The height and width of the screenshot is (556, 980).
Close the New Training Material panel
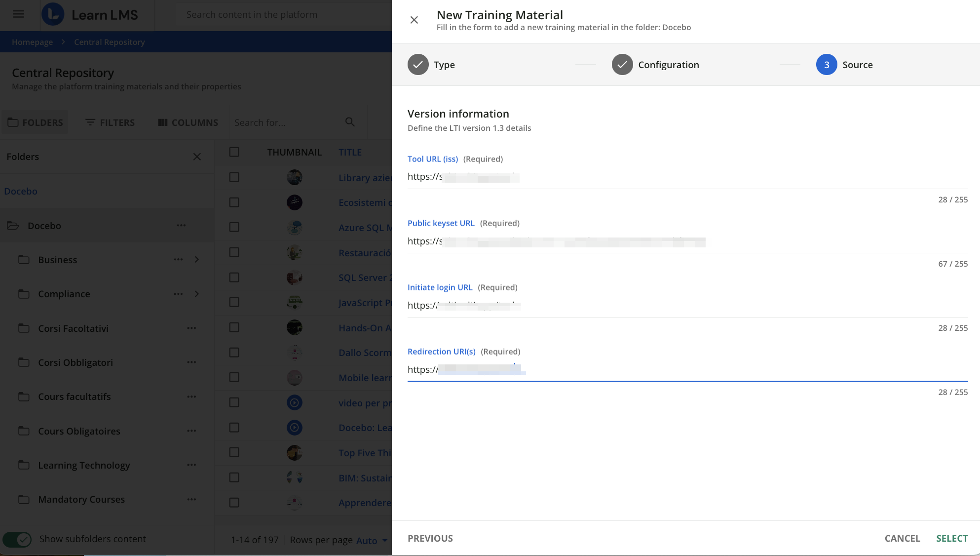(x=414, y=20)
